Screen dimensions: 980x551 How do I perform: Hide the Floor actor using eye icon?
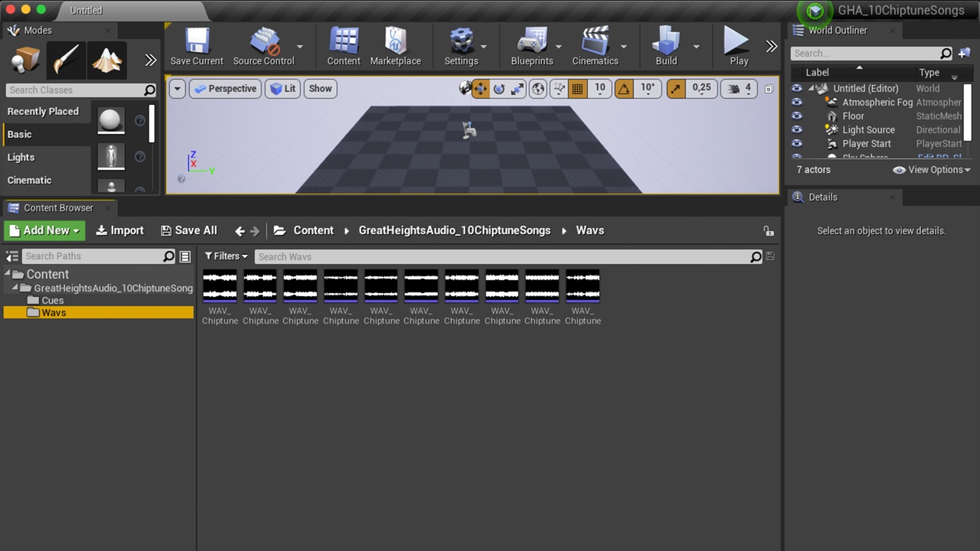796,116
